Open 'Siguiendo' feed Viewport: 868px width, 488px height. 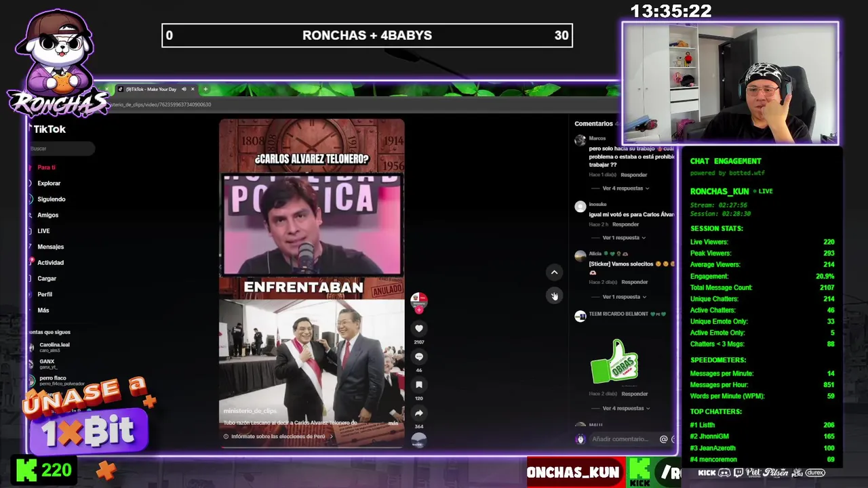pos(51,199)
